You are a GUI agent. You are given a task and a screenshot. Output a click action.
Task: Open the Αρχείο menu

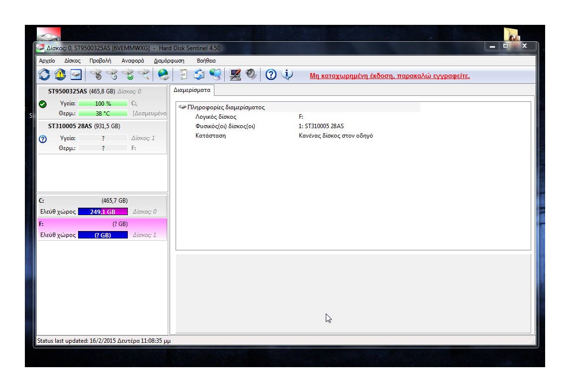47,61
